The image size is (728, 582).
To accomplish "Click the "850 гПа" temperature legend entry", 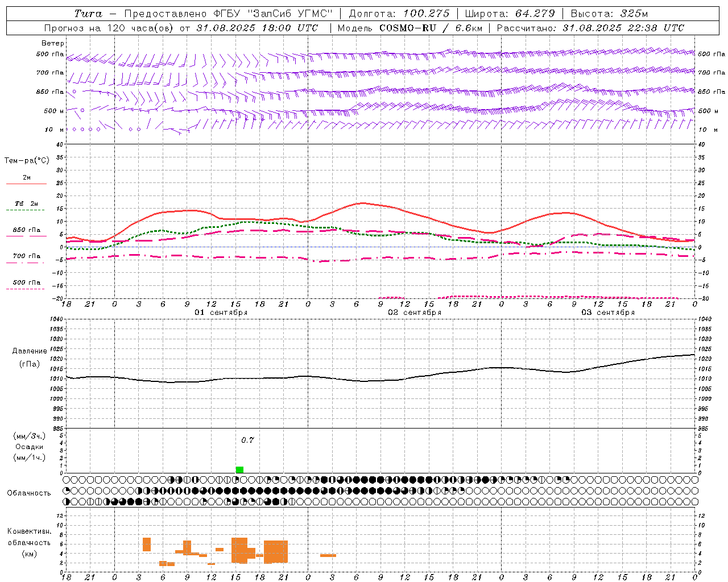I will [27, 230].
